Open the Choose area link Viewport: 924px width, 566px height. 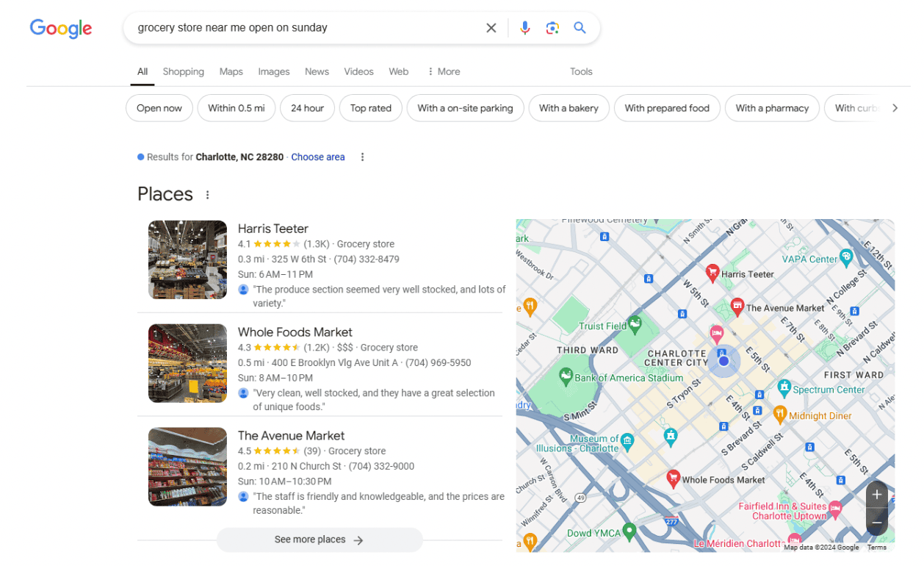(x=317, y=157)
